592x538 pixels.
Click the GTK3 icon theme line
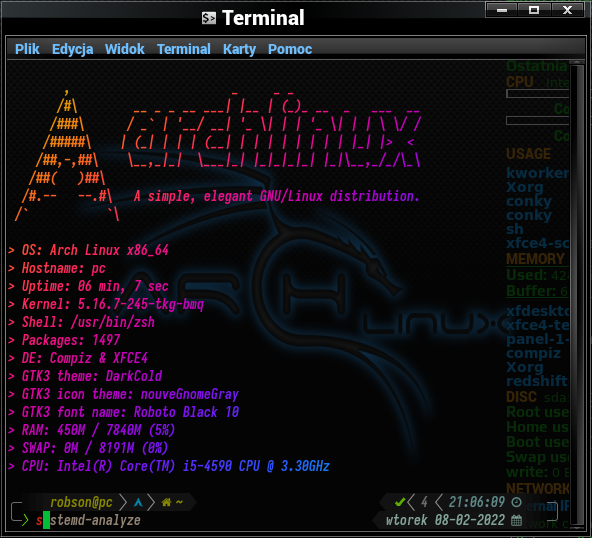[123, 394]
